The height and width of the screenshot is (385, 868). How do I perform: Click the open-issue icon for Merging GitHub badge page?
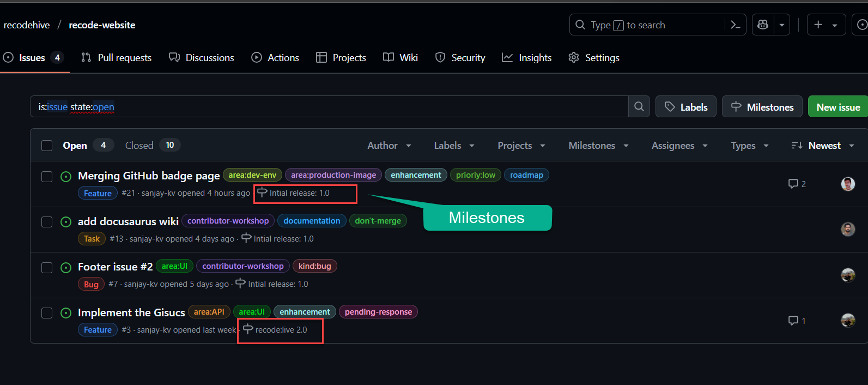coord(66,176)
